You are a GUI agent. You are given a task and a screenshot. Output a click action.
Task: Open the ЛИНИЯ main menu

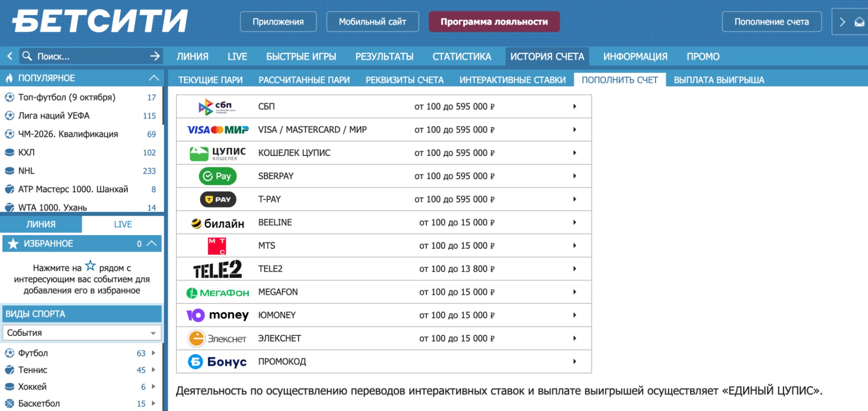click(192, 56)
